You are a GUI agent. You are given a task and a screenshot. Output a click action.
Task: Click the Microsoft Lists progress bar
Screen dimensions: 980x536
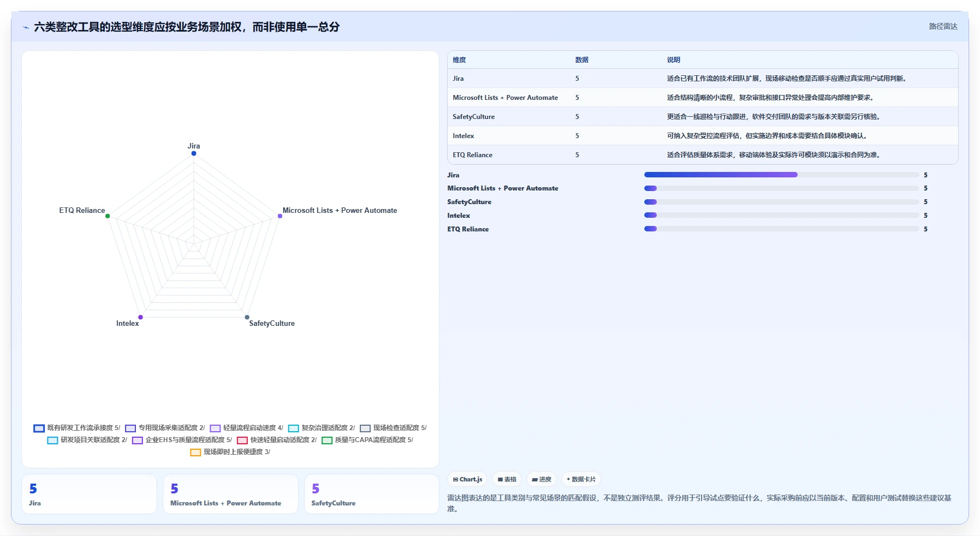tap(781, 188)
